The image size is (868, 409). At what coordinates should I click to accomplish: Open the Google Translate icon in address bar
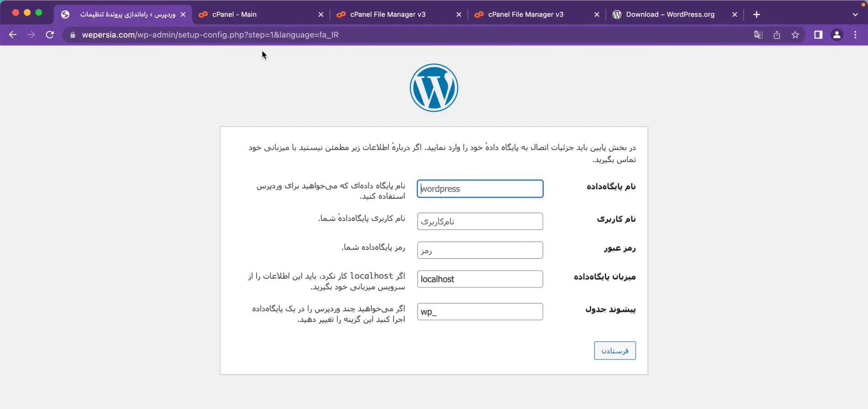[758, 35]
